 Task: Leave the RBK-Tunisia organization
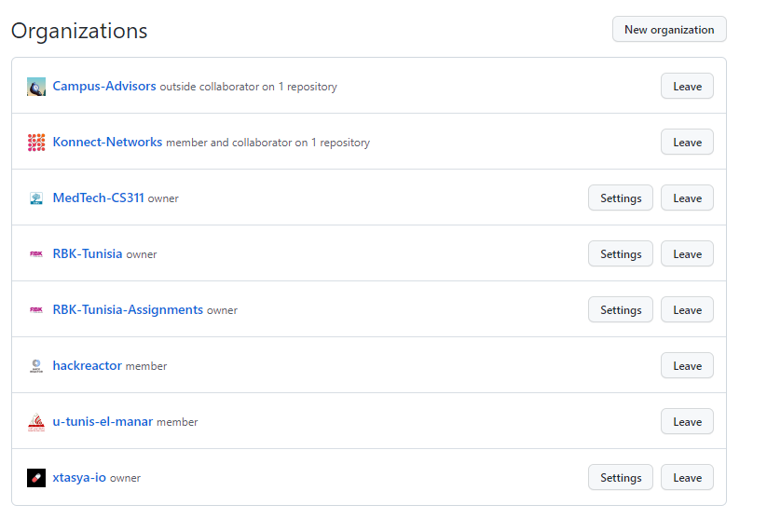[x=687, y=253]
